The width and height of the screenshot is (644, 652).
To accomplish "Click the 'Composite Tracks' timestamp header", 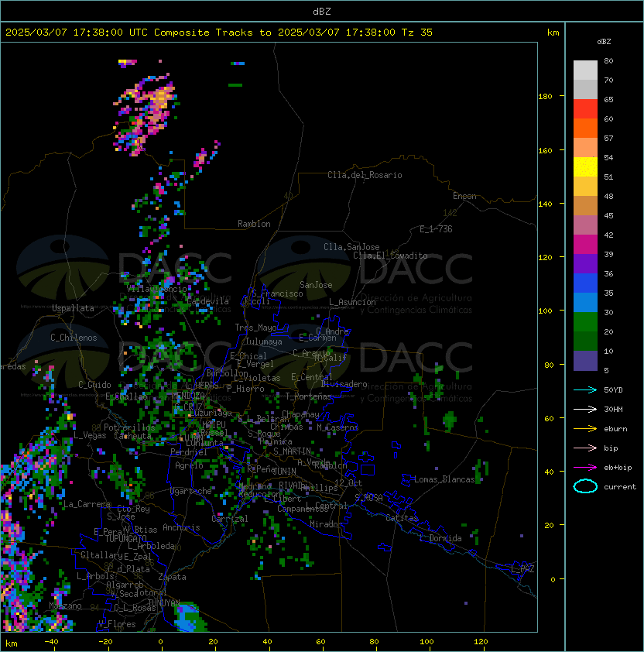I will [x=219, y=33].
